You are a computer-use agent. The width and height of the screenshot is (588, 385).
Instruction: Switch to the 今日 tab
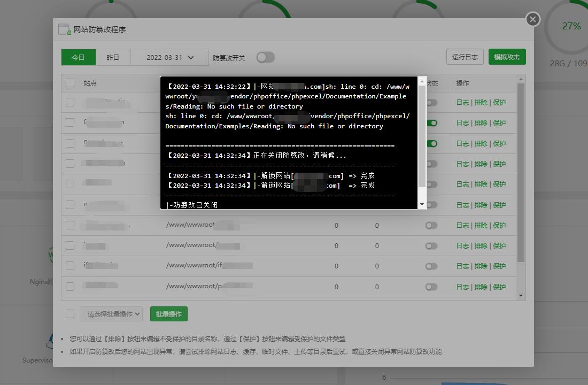click(79, 57)
